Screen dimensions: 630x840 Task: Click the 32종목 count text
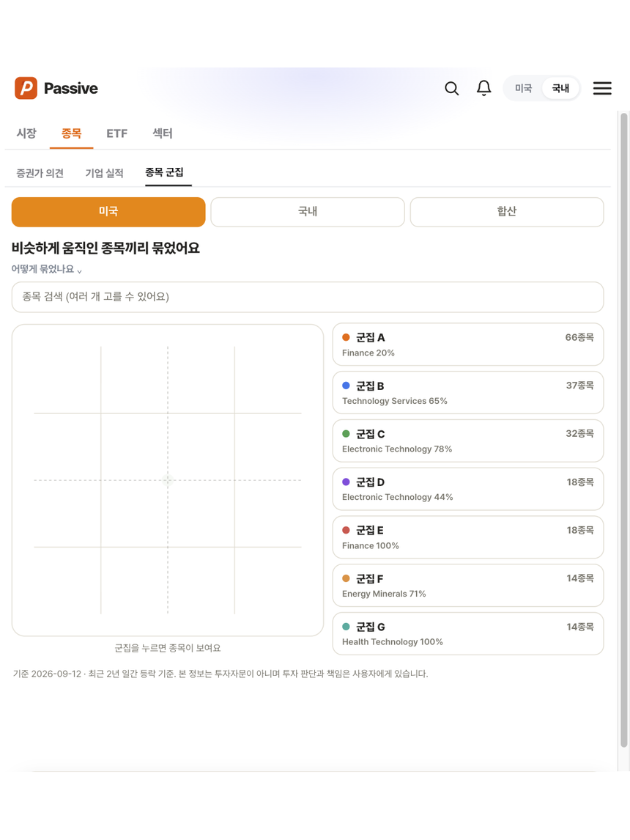pos(579,433)
